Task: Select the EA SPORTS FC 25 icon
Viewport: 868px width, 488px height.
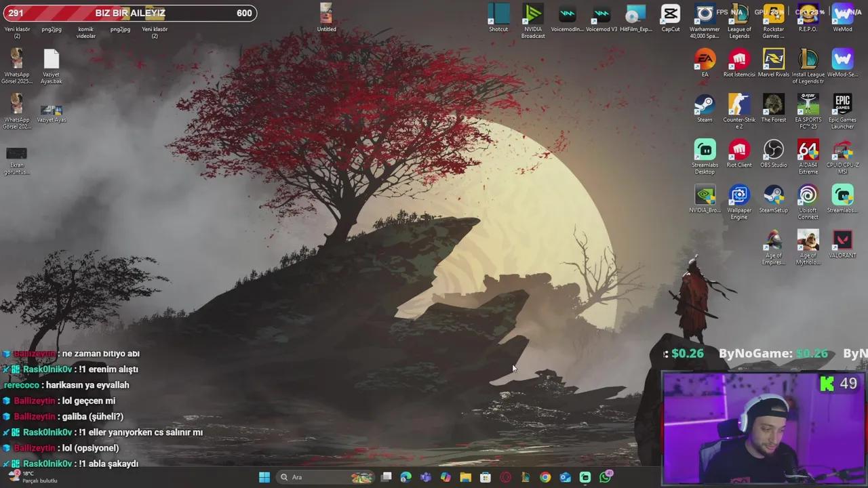Action: 808,111
